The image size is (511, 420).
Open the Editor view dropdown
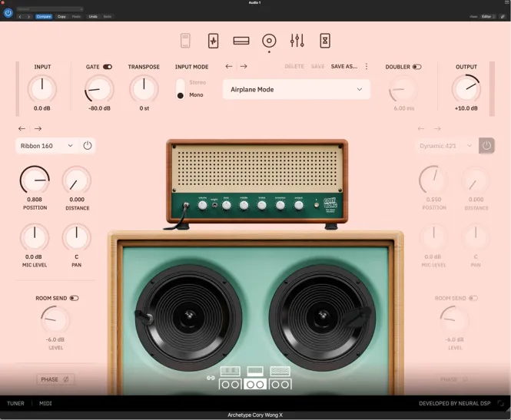[x=489, y=17]
